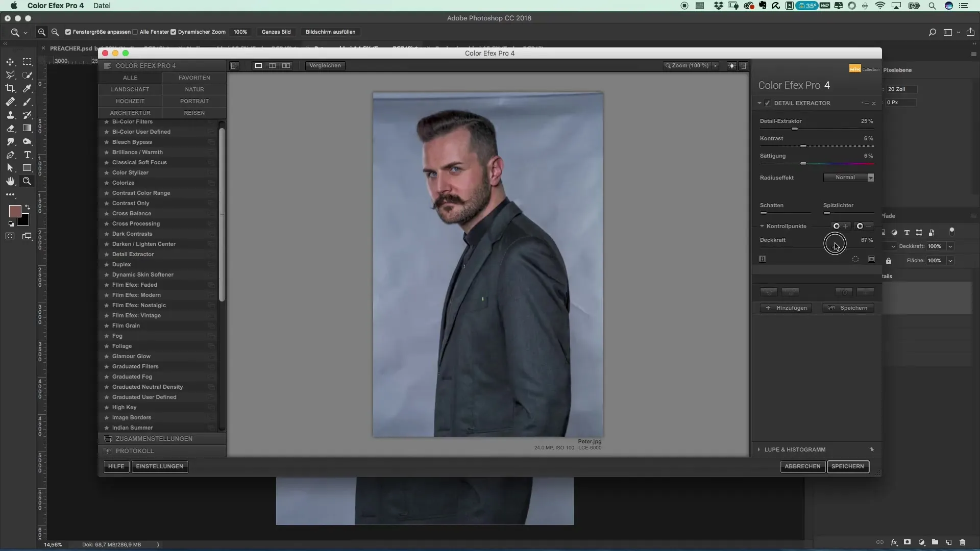Open the Radiuseffekt Normal dropdown
This screenshot has width=980, height=551.
point(848,178)
